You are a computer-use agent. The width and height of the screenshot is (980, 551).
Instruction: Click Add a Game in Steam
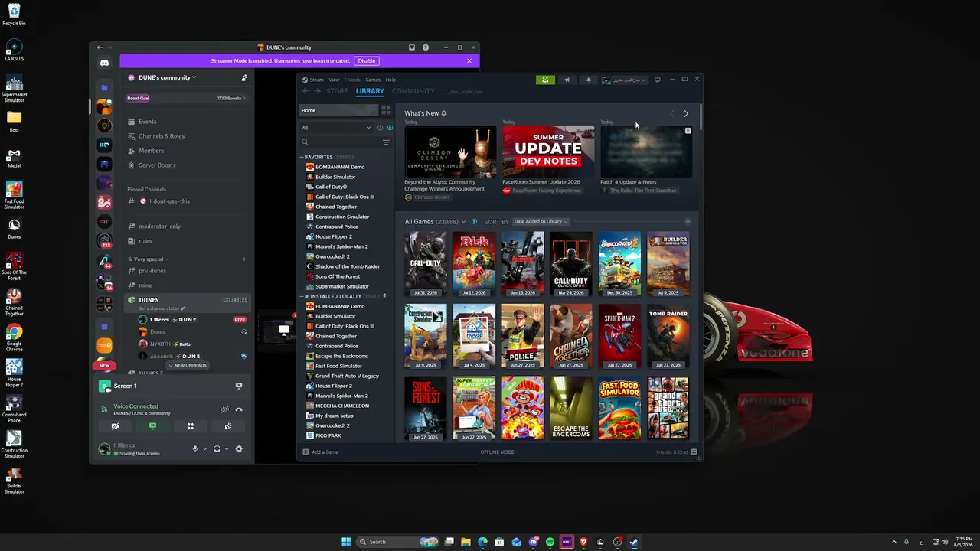pyautogui.click(x=321, y=452)
